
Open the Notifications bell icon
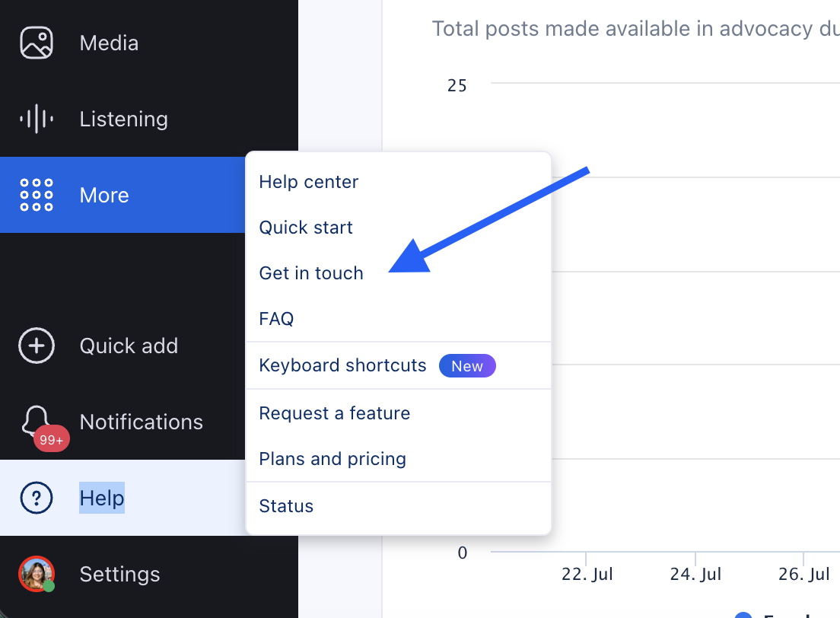[x=37, y=422]
